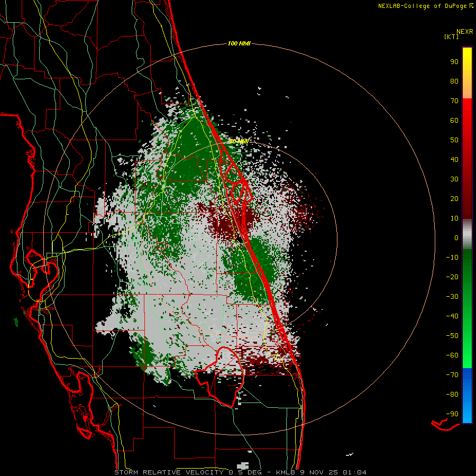Click the 50 NMI range ring label
This screenshot has width=476, height=476.
239,141
